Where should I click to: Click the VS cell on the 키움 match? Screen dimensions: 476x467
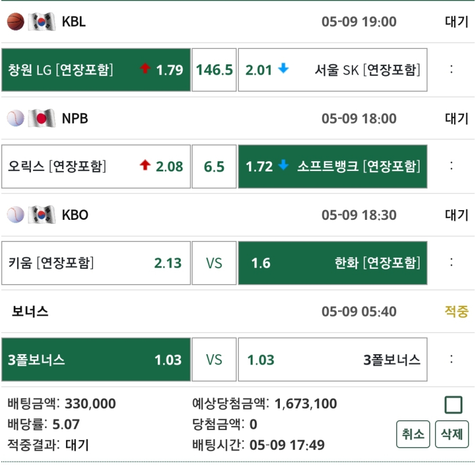(x=214, y=263)
